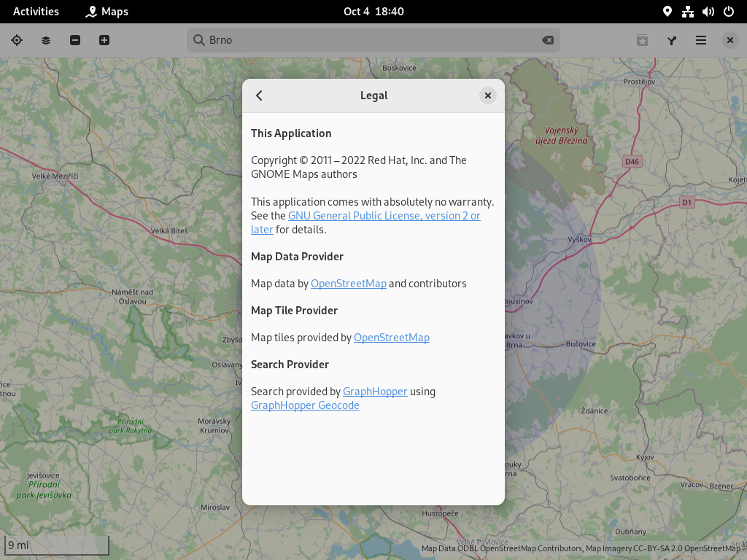Click the Vyškov label on map
The image size is (747, 560).
point(579,239)
